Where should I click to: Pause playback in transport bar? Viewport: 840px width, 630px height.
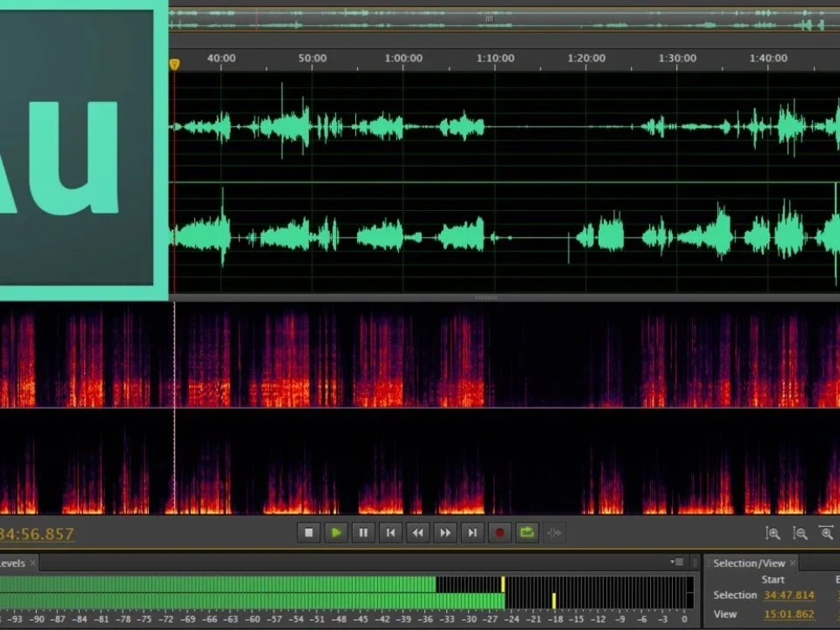point(363,533)
